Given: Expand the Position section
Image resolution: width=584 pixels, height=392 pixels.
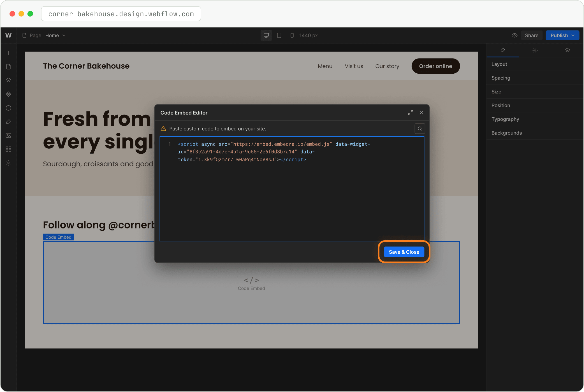Looking at the screenshot, I should (535, 105).
